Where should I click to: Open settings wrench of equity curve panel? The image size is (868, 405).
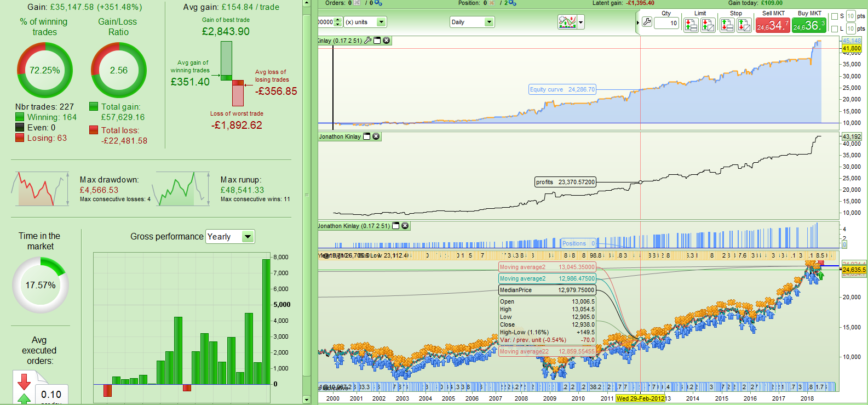click(x=368, y=41)
